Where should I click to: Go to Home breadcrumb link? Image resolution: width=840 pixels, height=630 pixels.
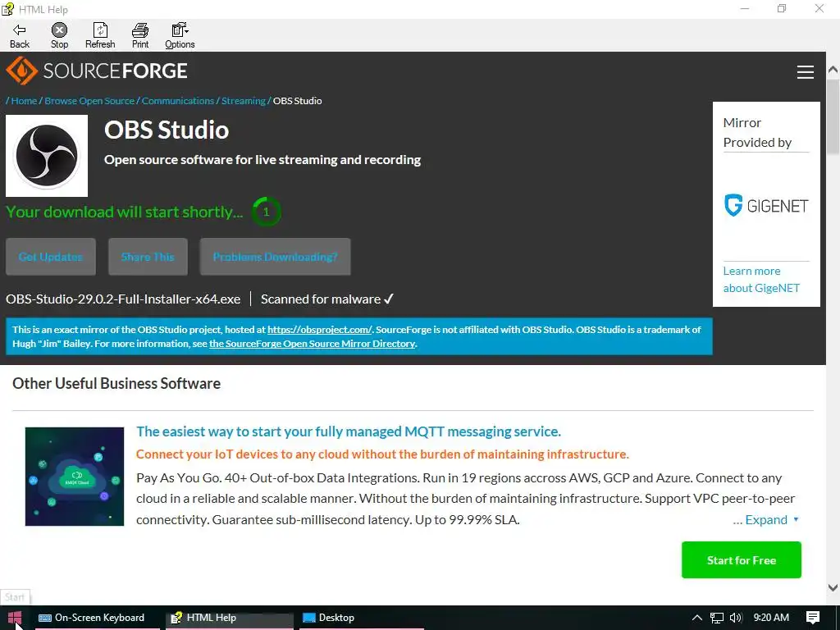click(x=24, y=101)
